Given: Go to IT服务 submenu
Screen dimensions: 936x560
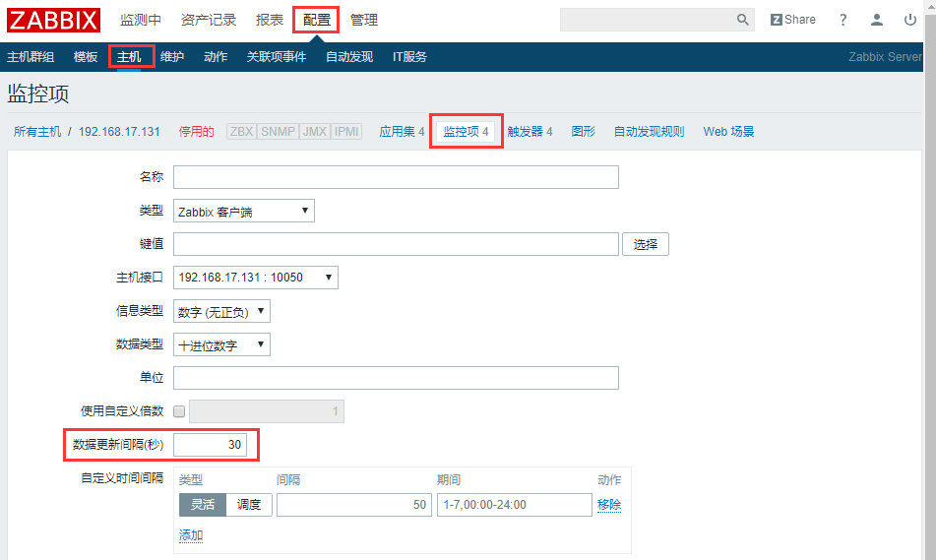Looking at the screenshot, I should point(409,57).
